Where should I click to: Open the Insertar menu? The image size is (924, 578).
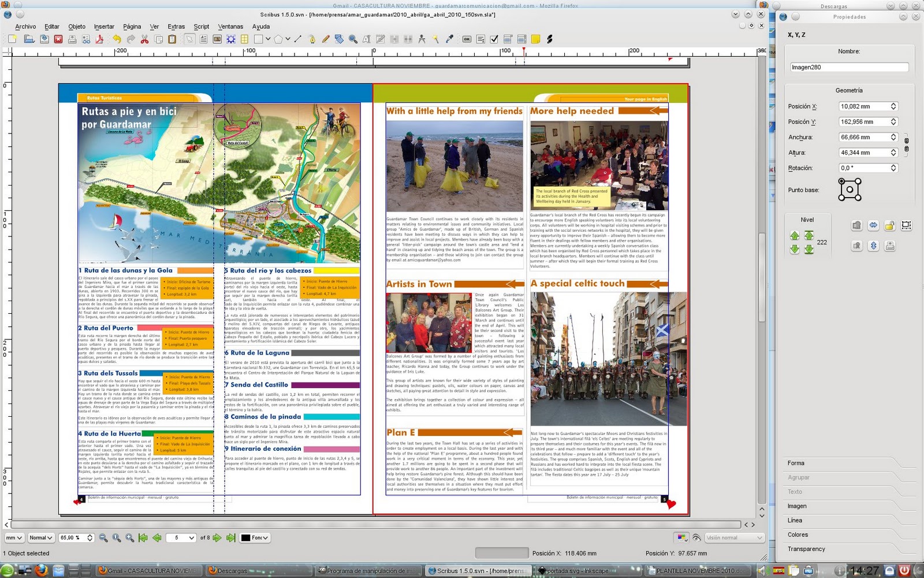point(104,27)
